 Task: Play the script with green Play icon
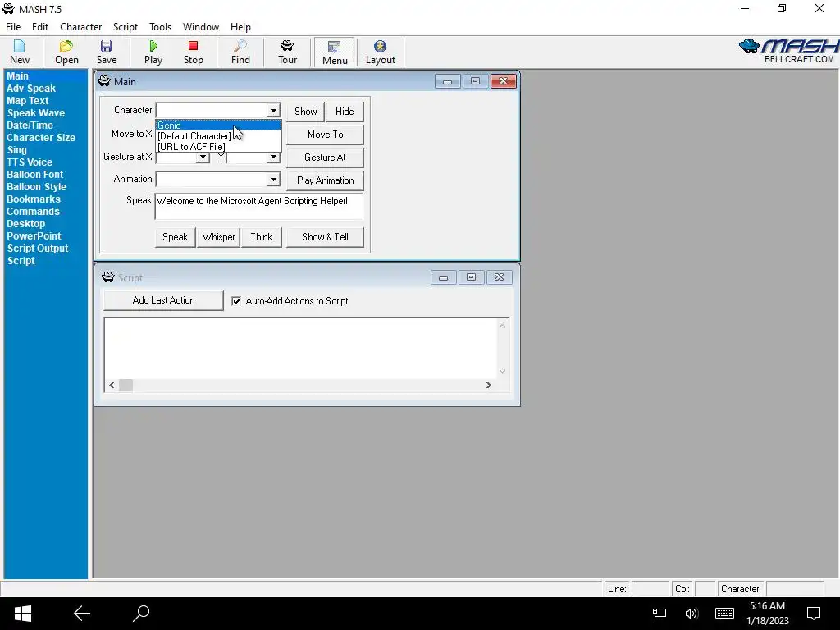(x=153, y=52)
